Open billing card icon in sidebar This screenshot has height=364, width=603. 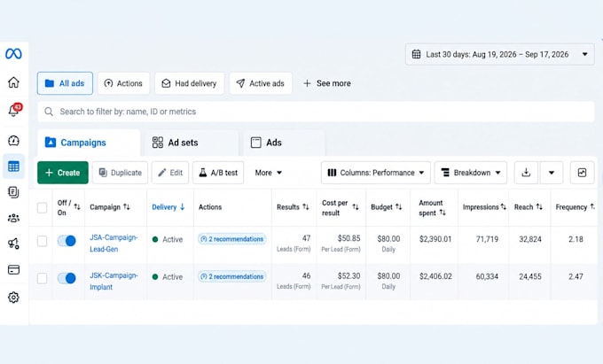(13, 269)
